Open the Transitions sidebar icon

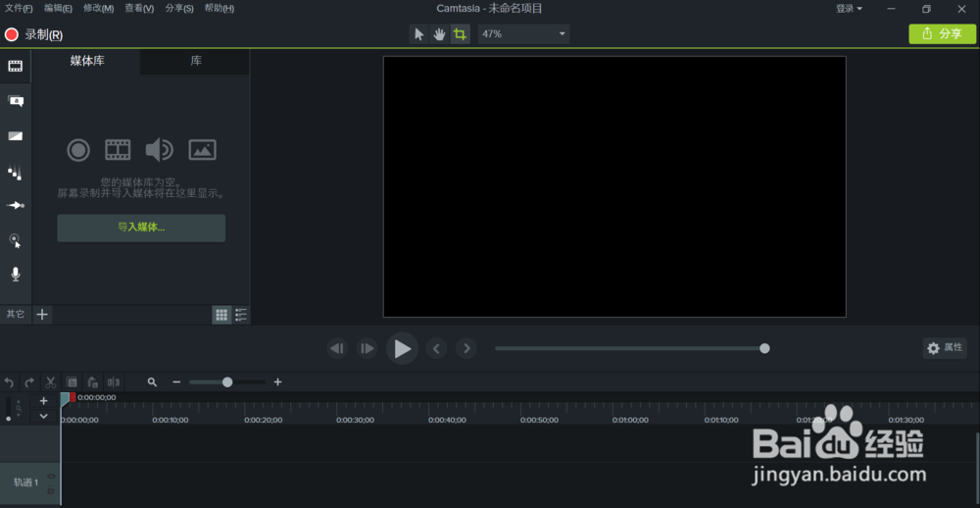15,135
